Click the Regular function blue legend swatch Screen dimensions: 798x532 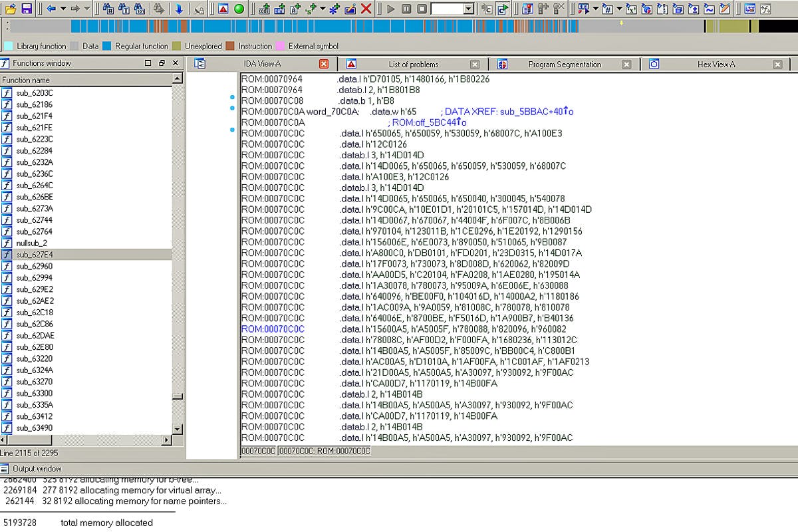[106, 46]
